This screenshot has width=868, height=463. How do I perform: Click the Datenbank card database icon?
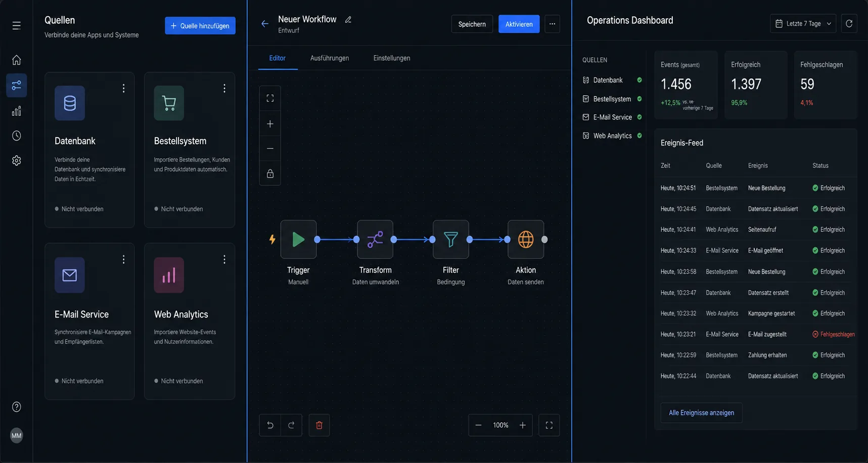click(x=70, y=103)
